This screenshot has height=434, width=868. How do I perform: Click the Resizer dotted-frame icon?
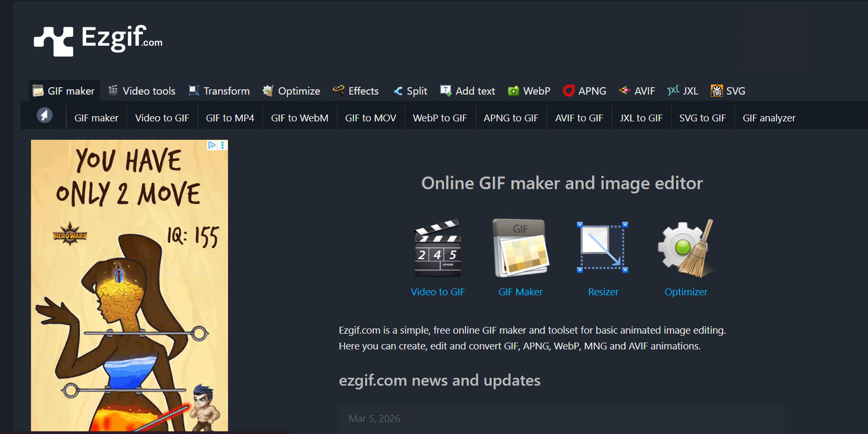(x=603, y=247)
